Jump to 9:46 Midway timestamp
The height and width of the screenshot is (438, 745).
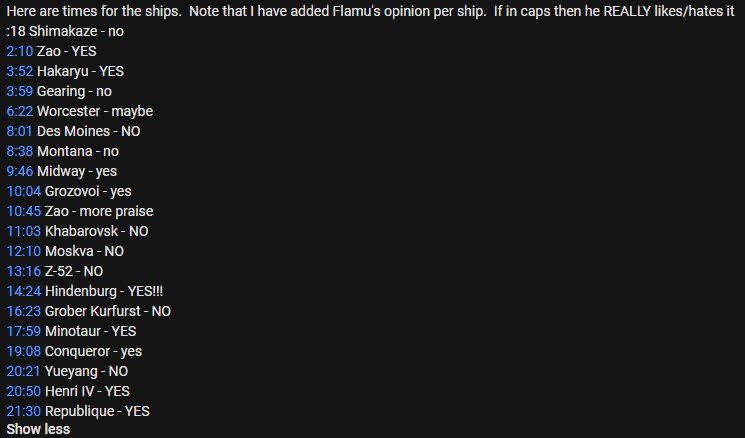pyautogui.click(x=19, y=171)
